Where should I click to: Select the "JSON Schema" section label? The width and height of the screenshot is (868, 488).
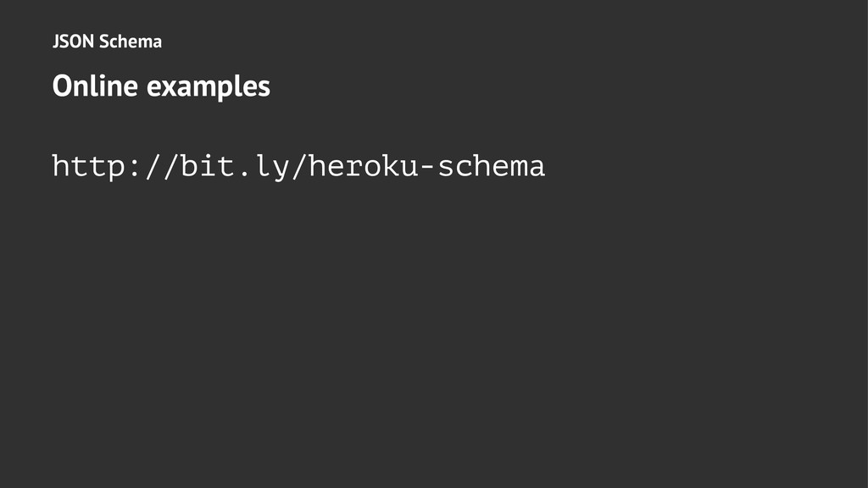107,41
